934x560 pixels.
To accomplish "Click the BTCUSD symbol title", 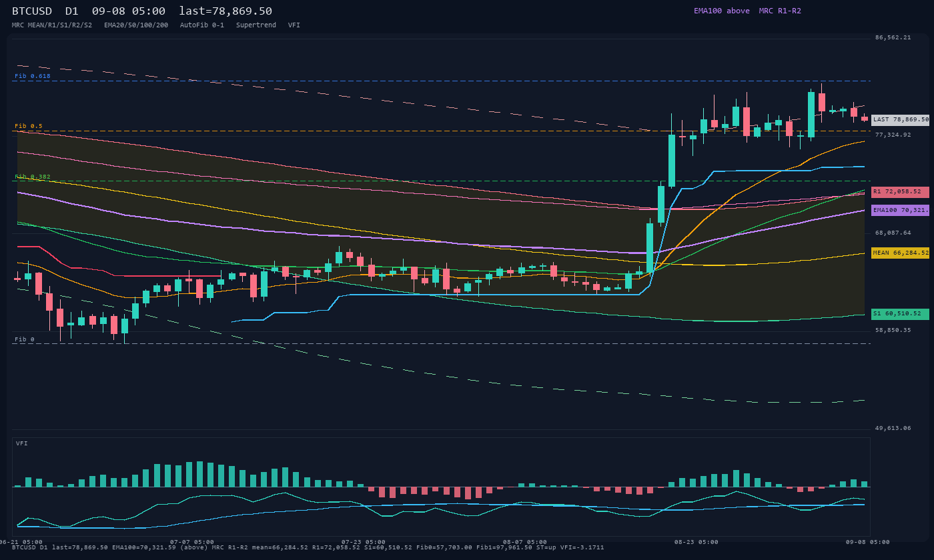I will pyautogui.click(x=32, y=11).
